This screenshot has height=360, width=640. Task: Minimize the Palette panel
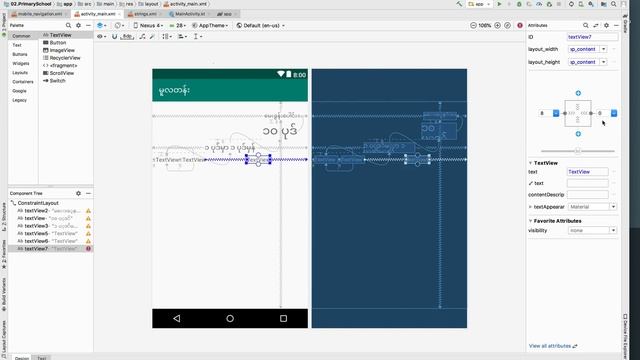88,25
